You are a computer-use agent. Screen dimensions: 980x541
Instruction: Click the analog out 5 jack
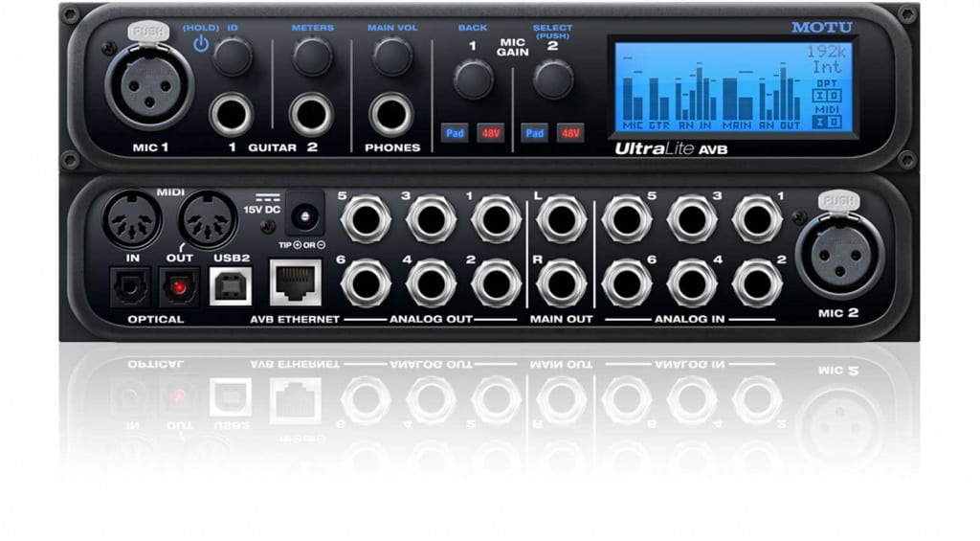click(x=367, y=219)
